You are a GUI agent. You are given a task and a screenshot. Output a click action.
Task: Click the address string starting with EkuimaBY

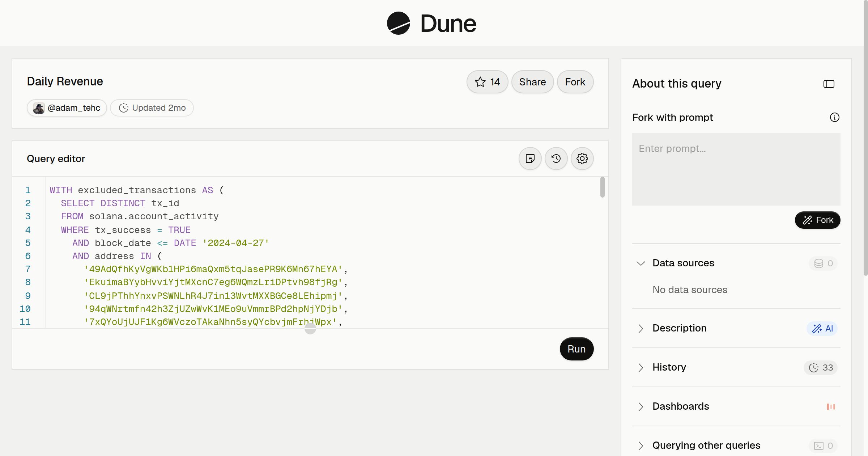coord(213,282)
